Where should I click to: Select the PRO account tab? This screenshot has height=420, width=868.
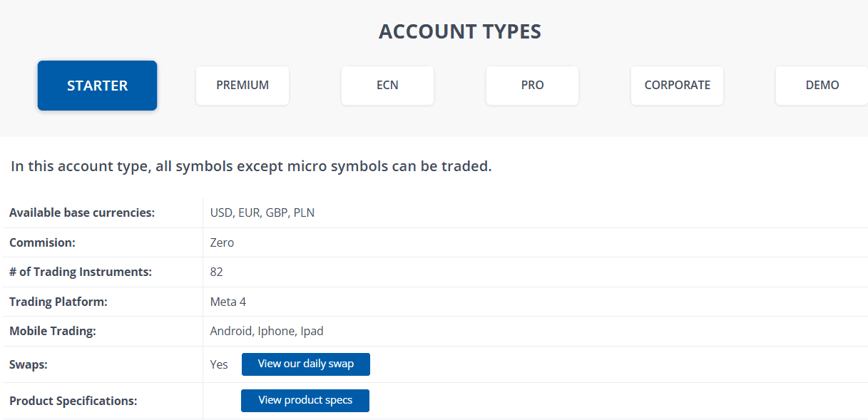[532, 85]
